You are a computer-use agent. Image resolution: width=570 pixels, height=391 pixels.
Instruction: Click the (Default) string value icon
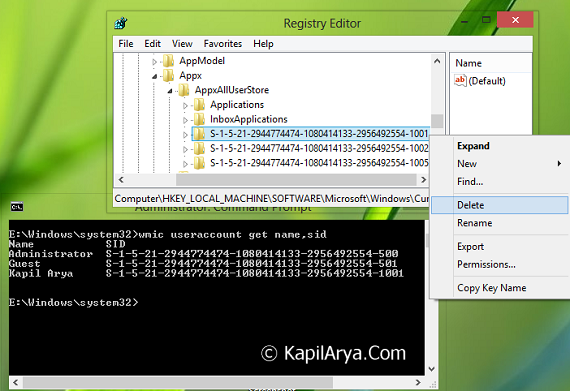tap(460, 80)
